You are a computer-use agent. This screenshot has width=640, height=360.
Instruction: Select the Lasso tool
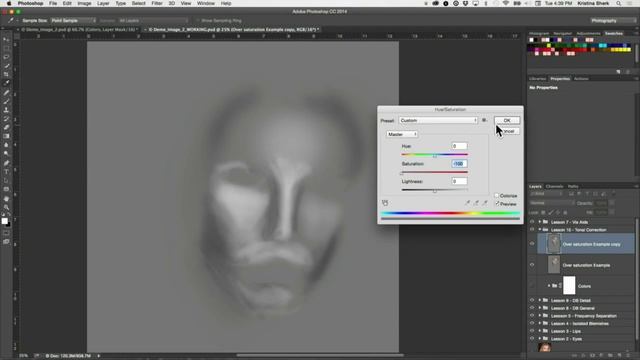click(6, 57)
